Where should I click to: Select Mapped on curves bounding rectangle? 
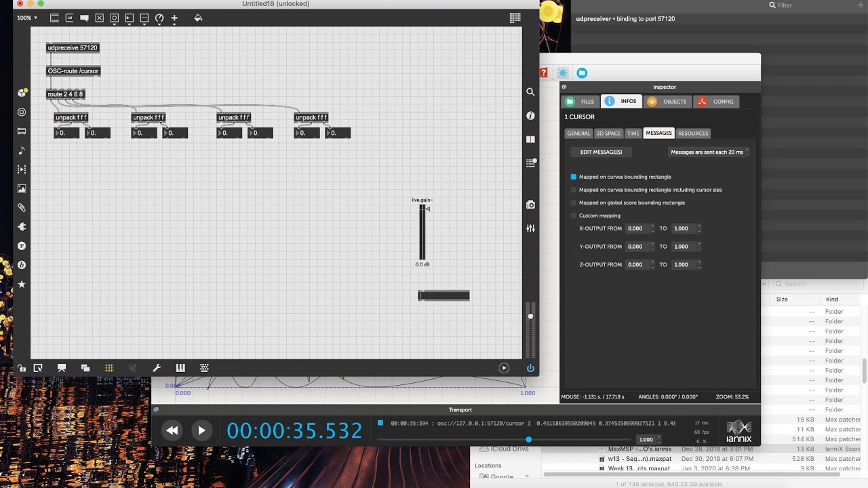click(573, 177)
